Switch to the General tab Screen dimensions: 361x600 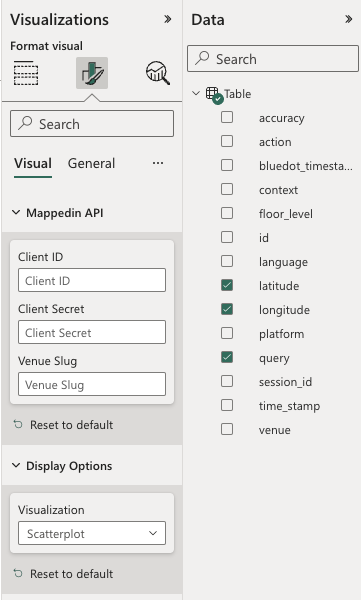tap(91, 163)
